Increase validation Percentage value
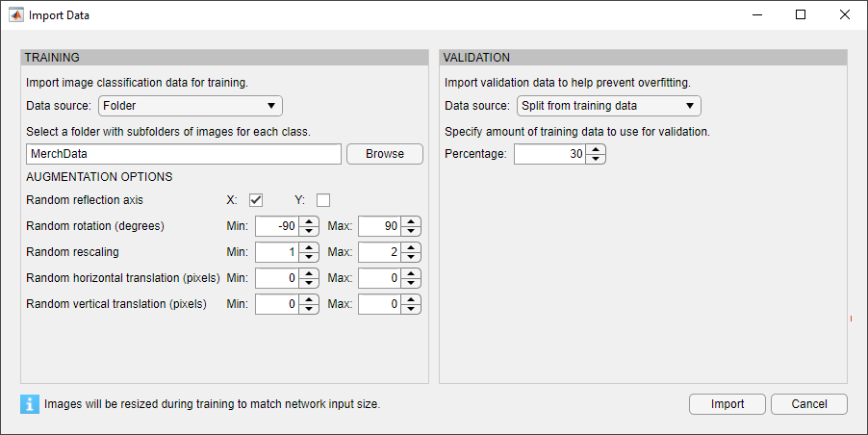 coord(596,149)
